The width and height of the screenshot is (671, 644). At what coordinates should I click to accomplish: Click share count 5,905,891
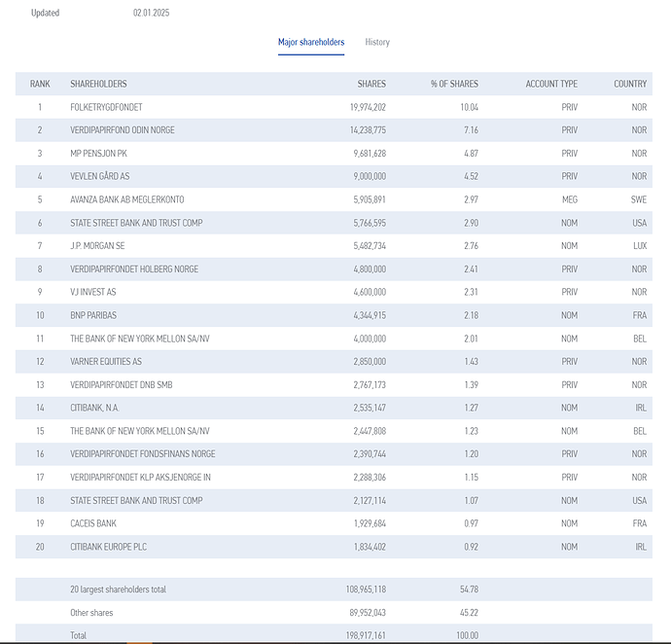point(370,199)
